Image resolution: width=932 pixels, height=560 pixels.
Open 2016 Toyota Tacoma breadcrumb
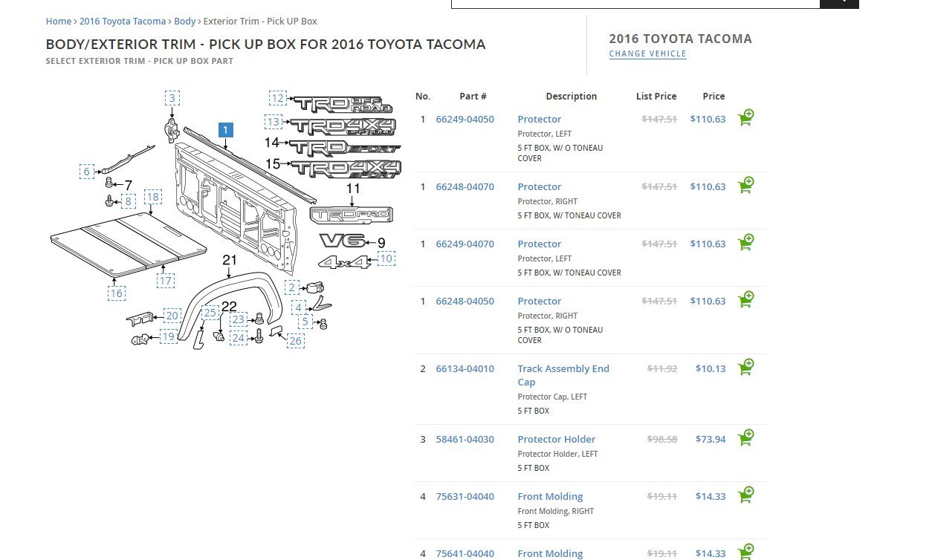tap(123, 22)
